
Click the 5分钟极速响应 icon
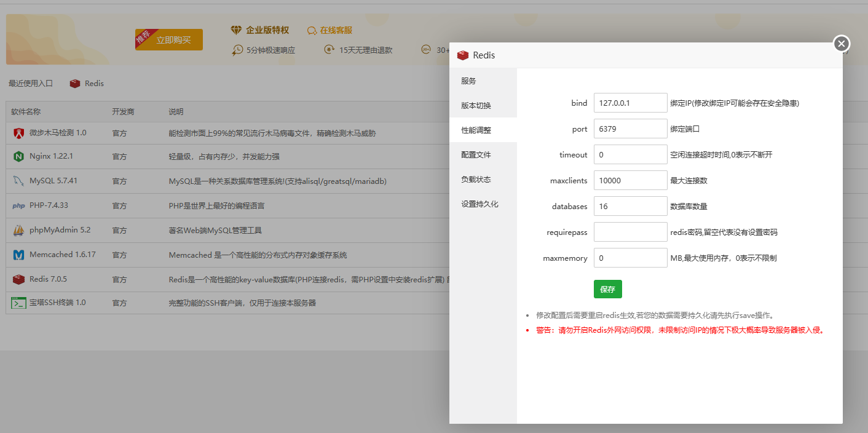[237, 50]
